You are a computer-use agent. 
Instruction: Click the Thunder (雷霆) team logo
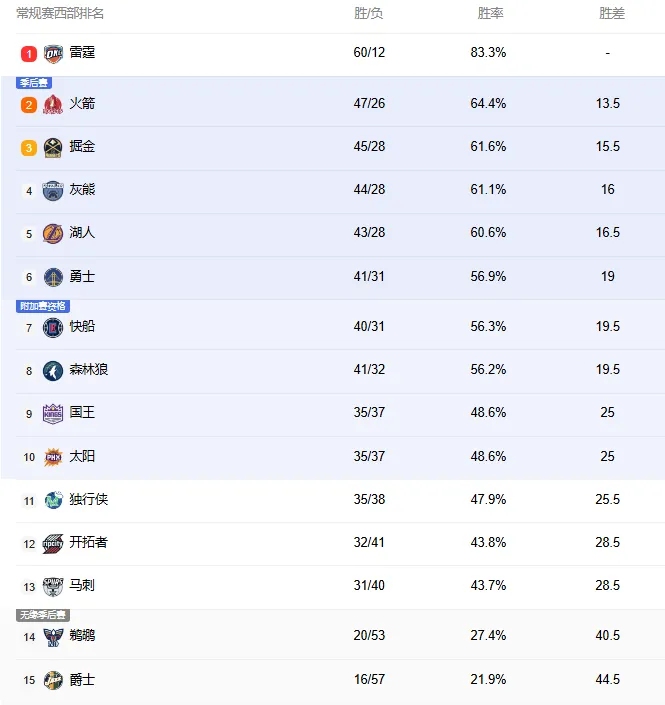tap(53, 54)
